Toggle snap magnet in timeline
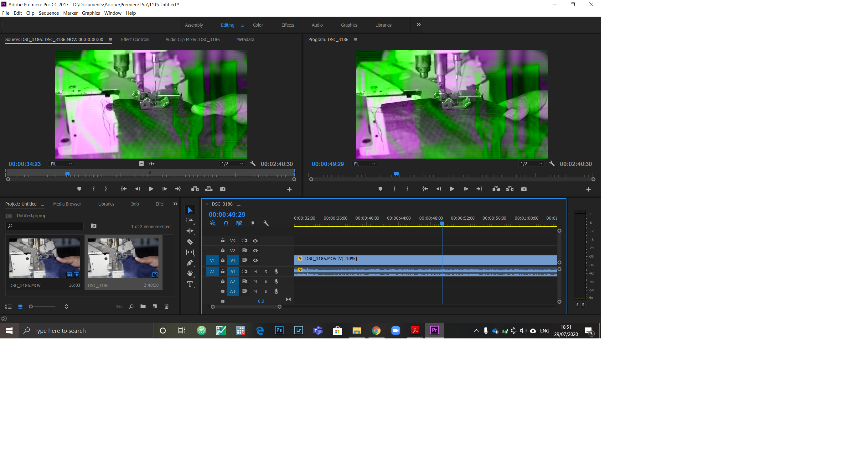The width and height of the screenshot is (868, 460). point(226,223)
